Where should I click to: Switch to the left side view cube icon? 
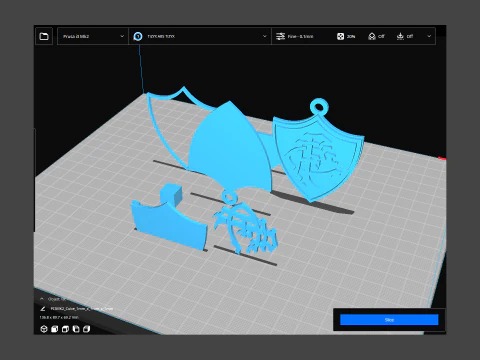[76, 329]
